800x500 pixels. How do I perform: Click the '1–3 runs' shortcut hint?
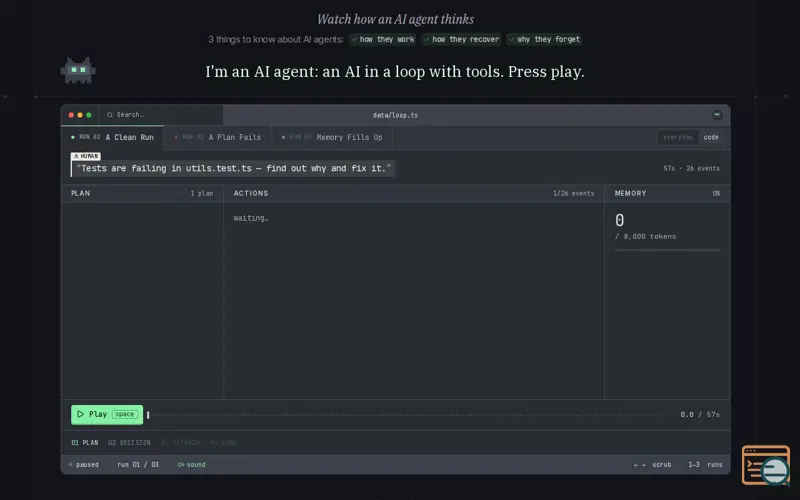pyautogui.click(x=705, y=464)
